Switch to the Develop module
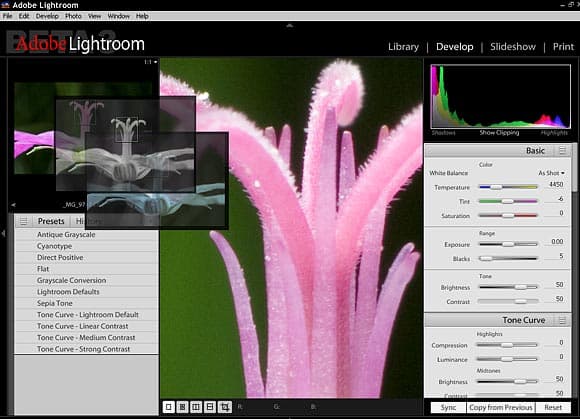This screenshot has width=580, height=419. point(455,47)
